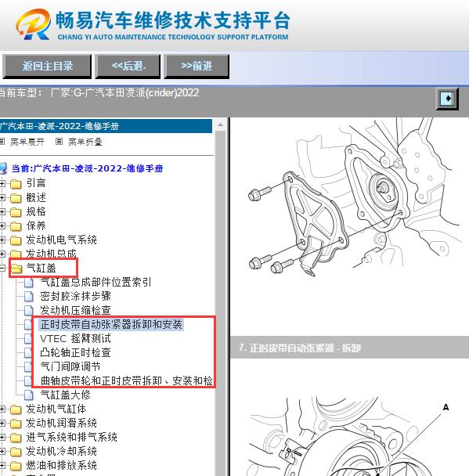Click the 规格 folder icon
The image size is (469, 476).
pyautogui.click(x=16, y=212)
